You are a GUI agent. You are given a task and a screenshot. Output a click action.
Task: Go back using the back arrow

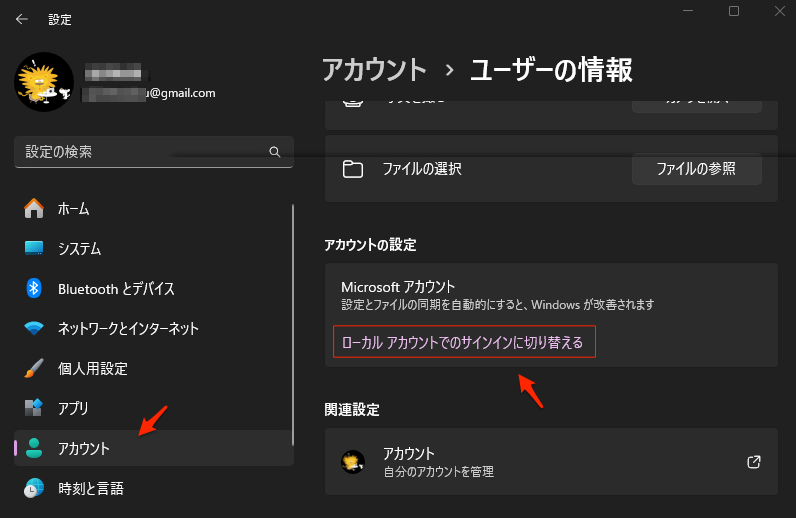click(x=21, y=19)
